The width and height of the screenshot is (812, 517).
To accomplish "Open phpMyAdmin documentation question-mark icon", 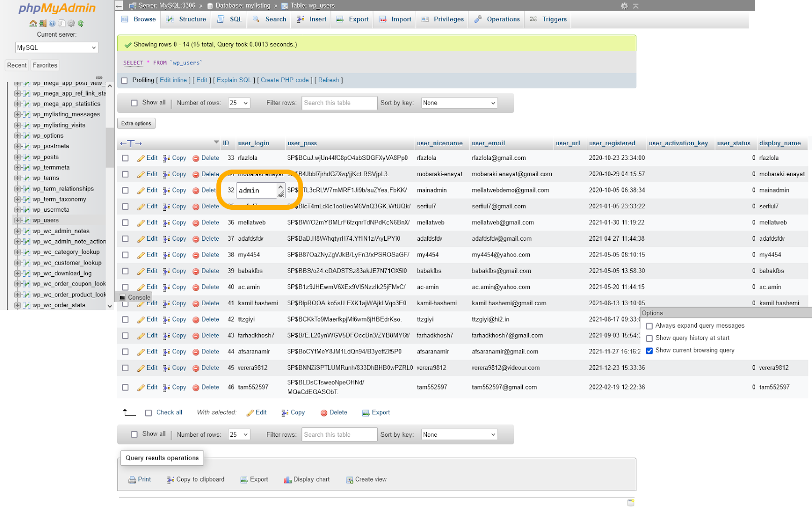I will click(x=52, y=23).
